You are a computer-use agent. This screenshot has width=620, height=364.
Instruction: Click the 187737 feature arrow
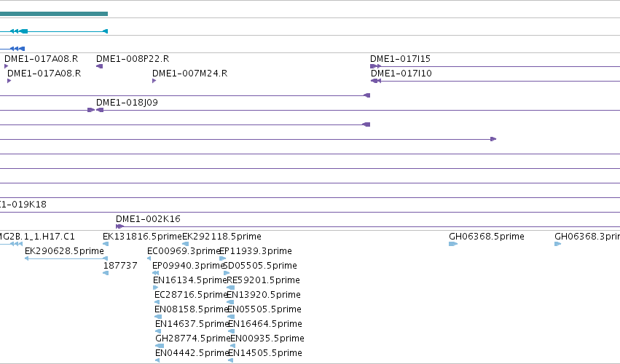coord(106,273)
